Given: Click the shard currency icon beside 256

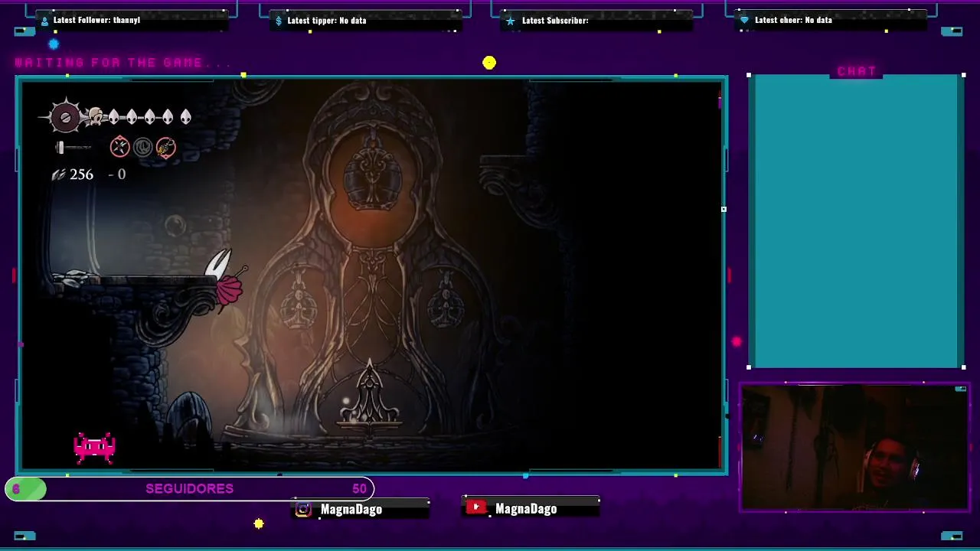Looking at the screenshot, I should (58, 175).
